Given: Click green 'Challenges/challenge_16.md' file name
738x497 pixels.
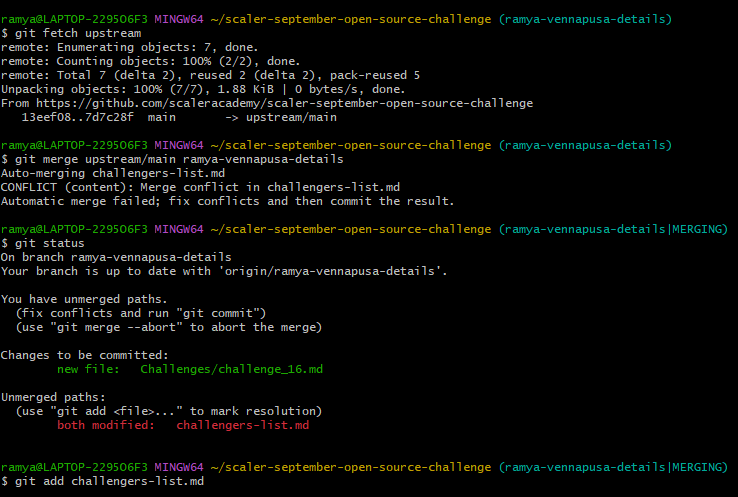Looking at the screenshot, I should tap(232, 369).
